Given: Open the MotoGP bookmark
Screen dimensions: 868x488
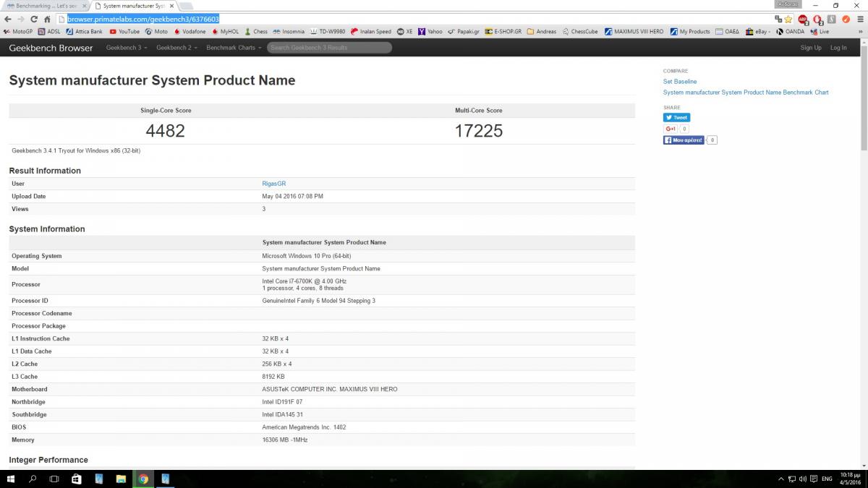Looking at the screenshot, I should point(19,32).
